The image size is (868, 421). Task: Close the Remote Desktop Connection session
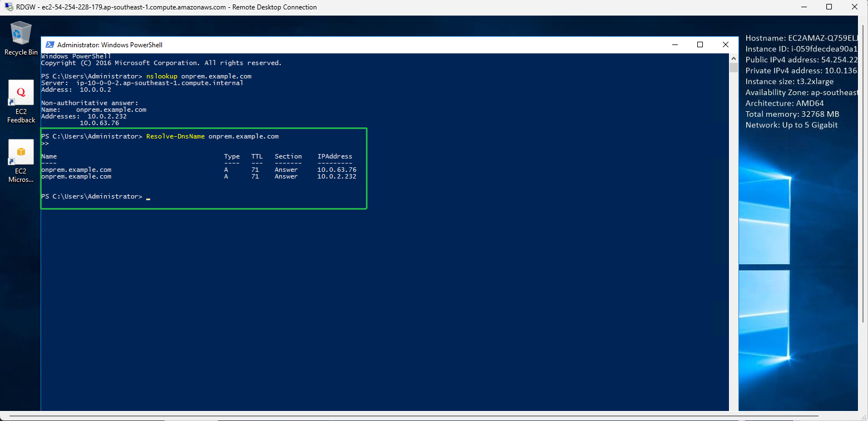pyautogui.click(x=855, y=7)
